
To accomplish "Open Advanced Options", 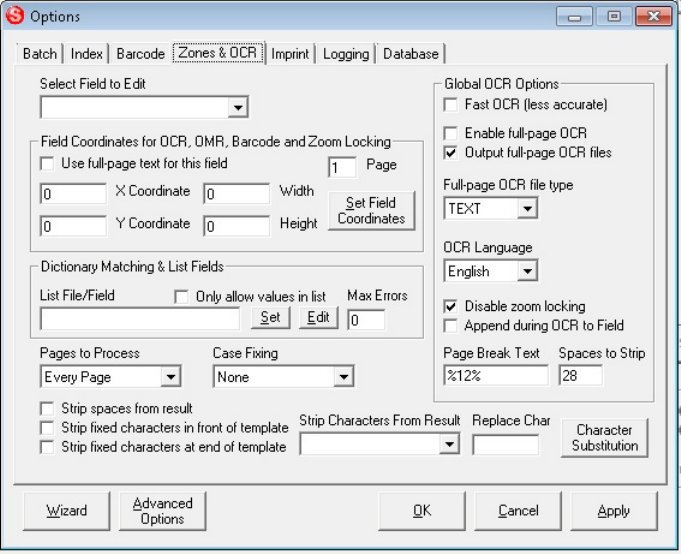I will click(162, 511).
